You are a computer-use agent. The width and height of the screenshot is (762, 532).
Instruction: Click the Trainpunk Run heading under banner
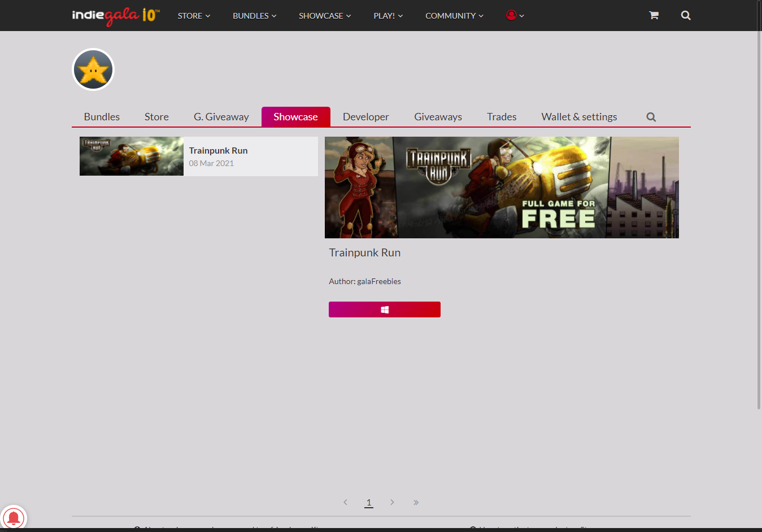pyautogui.click(x=365, y=252)
